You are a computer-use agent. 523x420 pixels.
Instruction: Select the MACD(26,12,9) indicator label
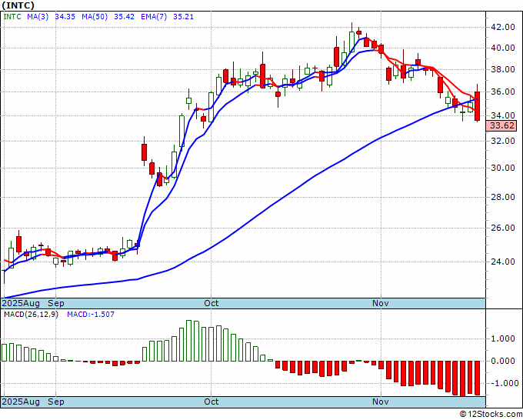pos(31,315)
